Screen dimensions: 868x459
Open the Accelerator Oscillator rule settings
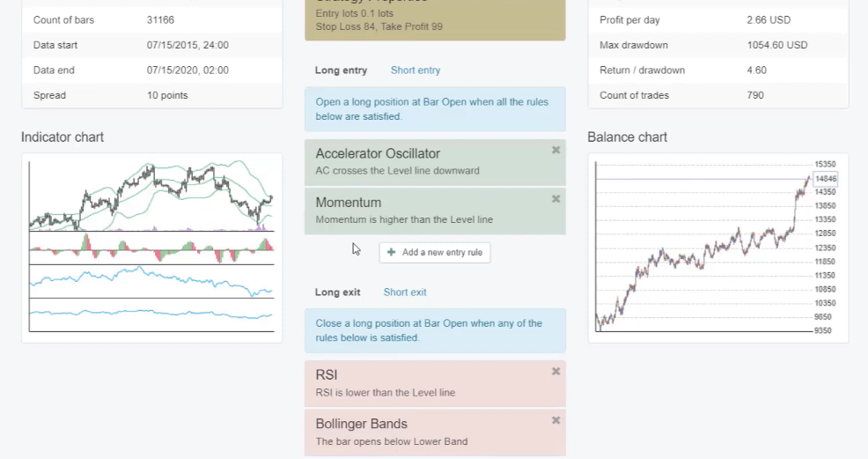(423, 161)
